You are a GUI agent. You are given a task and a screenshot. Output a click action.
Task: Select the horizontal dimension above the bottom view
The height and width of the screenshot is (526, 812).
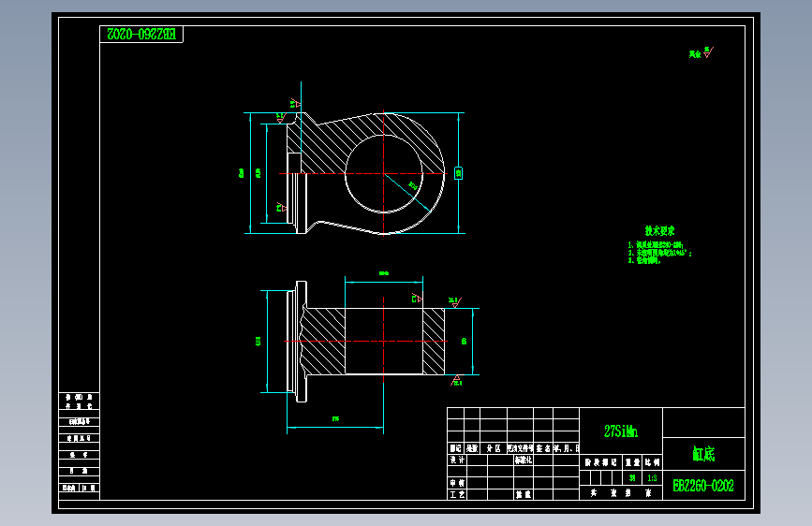384,273
